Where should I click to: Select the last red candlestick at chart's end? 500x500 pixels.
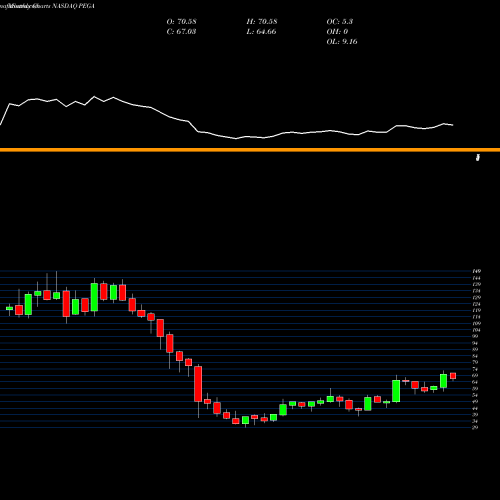[x=453, y=376]
